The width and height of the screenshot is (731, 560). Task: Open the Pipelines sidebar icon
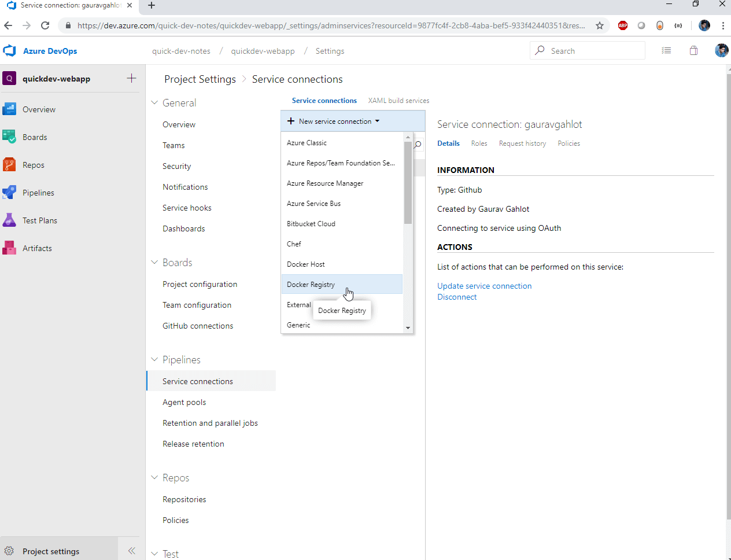(x=9, y=193)
